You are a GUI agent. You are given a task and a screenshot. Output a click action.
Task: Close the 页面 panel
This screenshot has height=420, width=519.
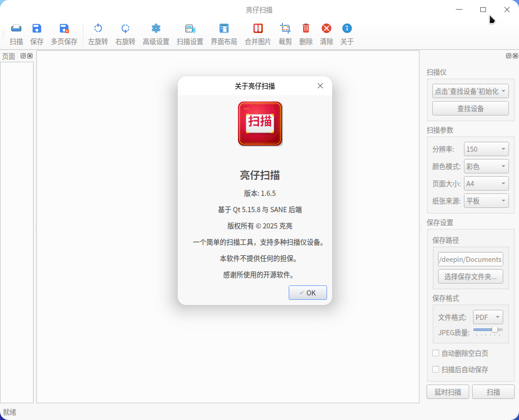click(30, 56)
